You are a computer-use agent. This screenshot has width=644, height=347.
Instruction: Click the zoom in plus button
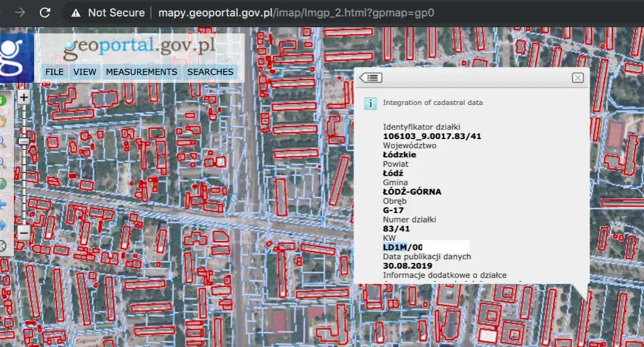(x=23, y=97)
